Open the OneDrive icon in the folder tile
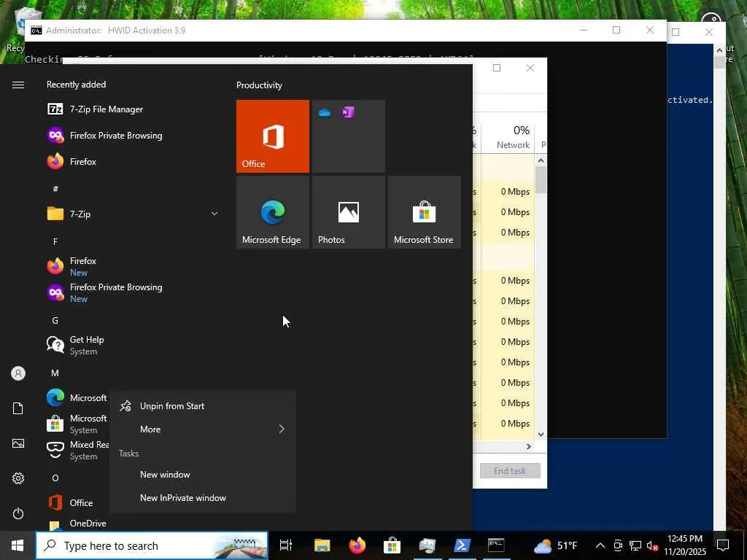747x560 pixels. (x=325, y=113)
